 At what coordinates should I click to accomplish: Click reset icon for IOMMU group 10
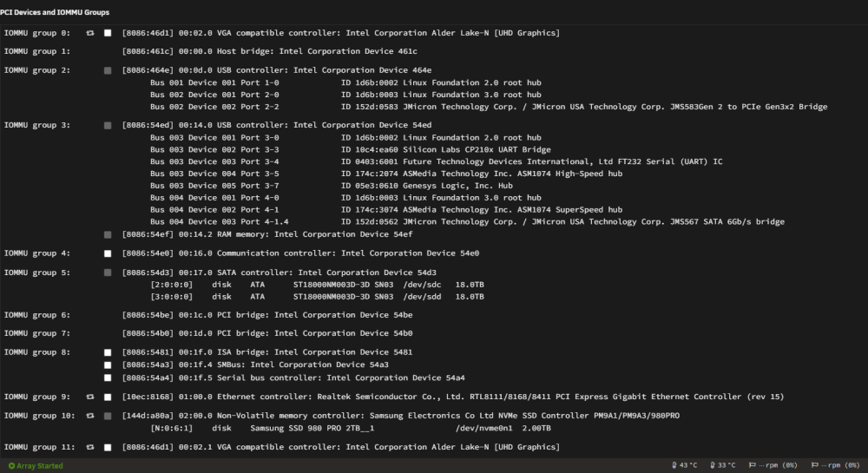tap(90, 416)
